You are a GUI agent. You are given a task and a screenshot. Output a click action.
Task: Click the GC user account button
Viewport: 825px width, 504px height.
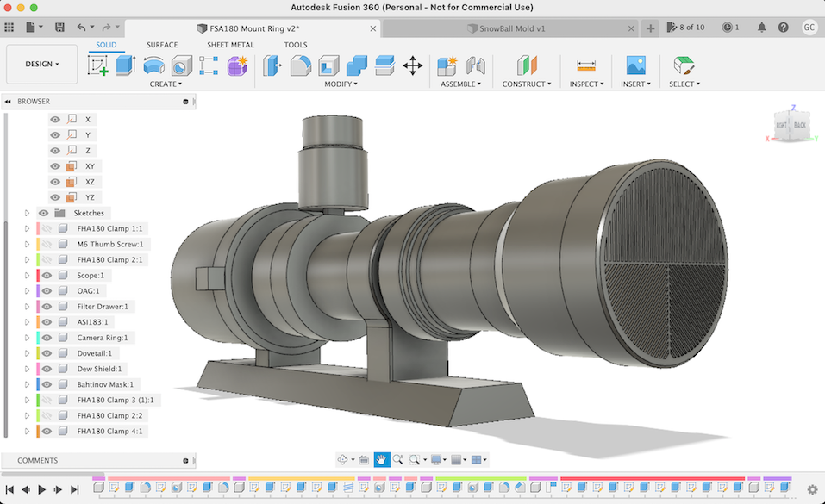click(809, 28)
